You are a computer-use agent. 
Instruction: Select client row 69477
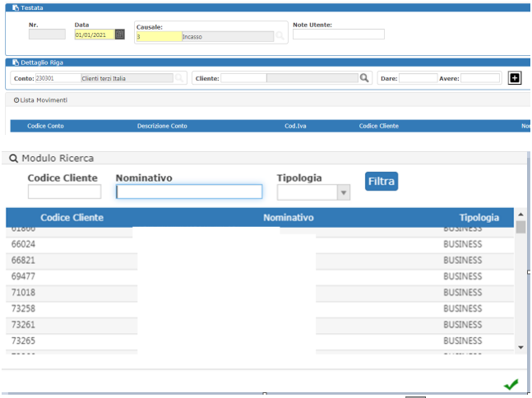coord(260,276)
